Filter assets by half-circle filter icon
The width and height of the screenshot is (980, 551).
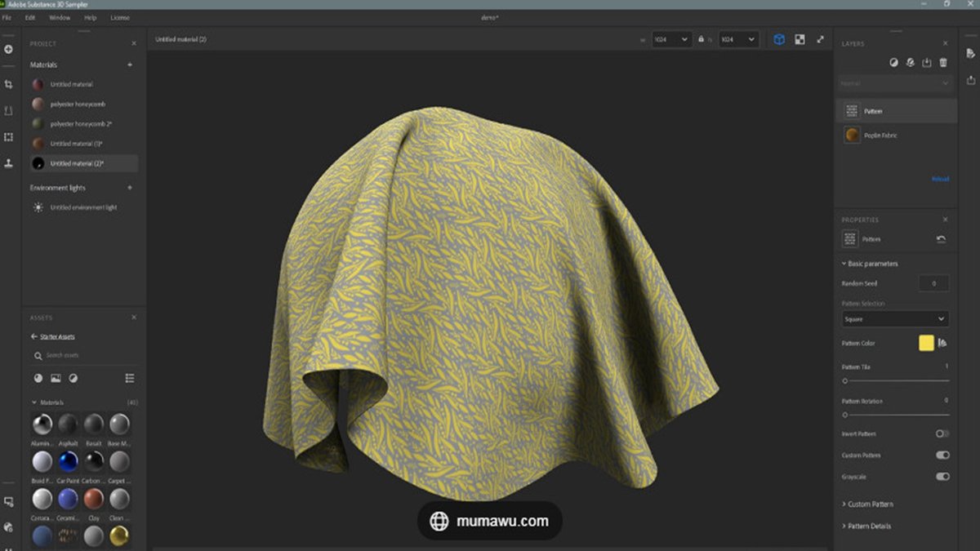point(73,378)
